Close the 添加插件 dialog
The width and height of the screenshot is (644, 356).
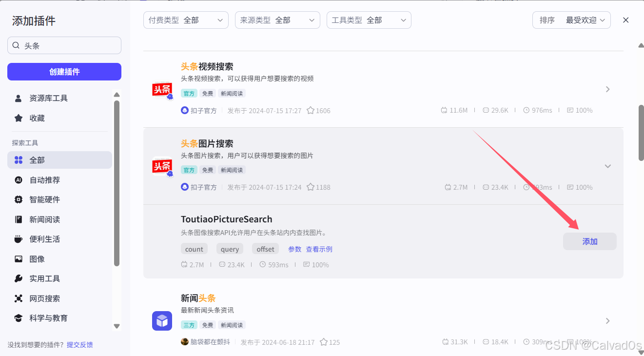click(626, 20)
